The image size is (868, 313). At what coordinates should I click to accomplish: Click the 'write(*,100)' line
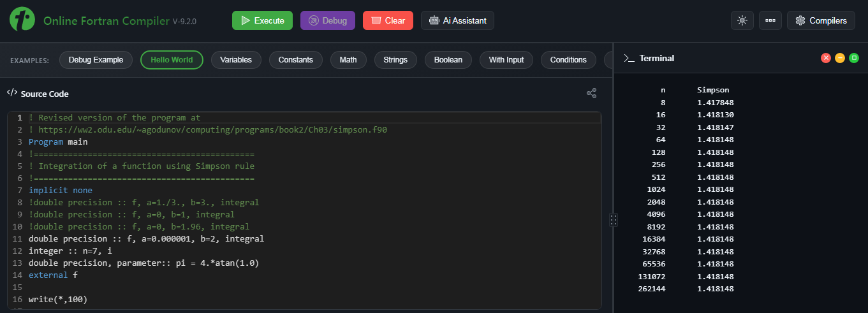58,299
